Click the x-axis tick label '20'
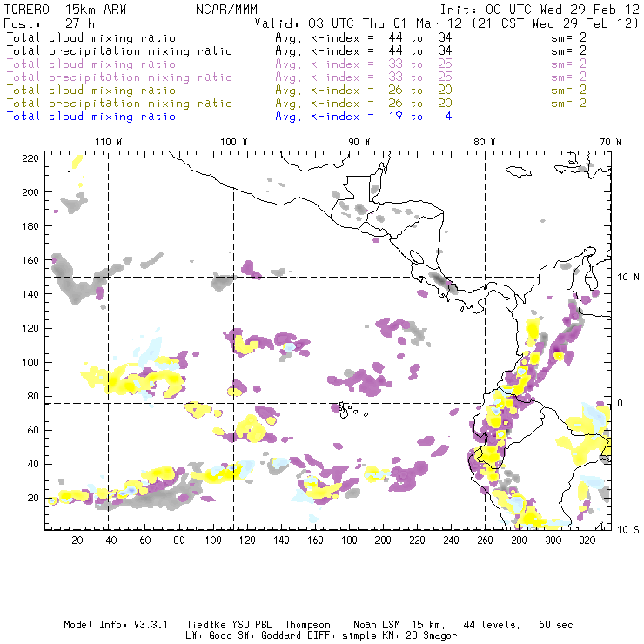 [x=77, y=540]
